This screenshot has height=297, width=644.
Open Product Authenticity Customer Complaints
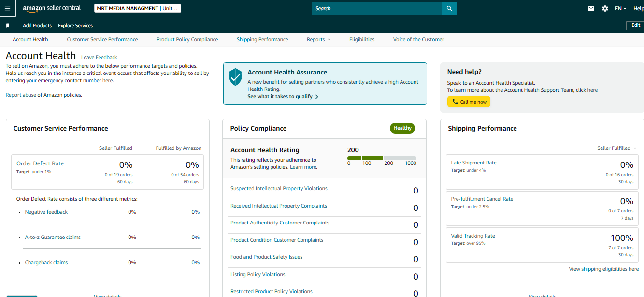(x=280, y=223)
